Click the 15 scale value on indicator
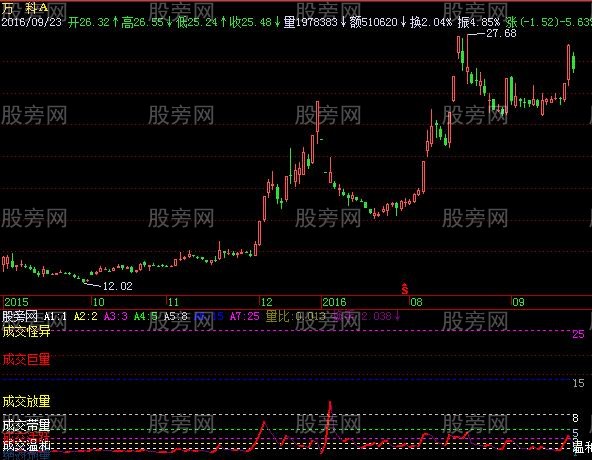Image resolution: width=592 pixels, height=460 pixels. pos(578,383)
